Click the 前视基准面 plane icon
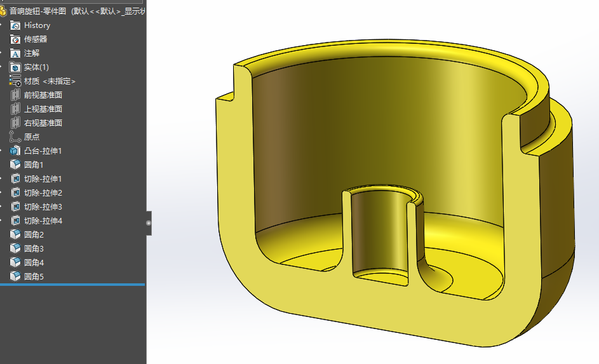The width and height of the screenshot is (599, 364). pos(15,95)
